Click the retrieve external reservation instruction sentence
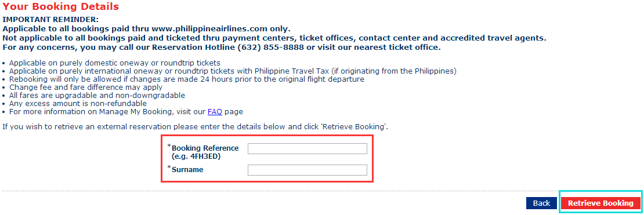This screenshot has height=215, width=644. point(195,126)
